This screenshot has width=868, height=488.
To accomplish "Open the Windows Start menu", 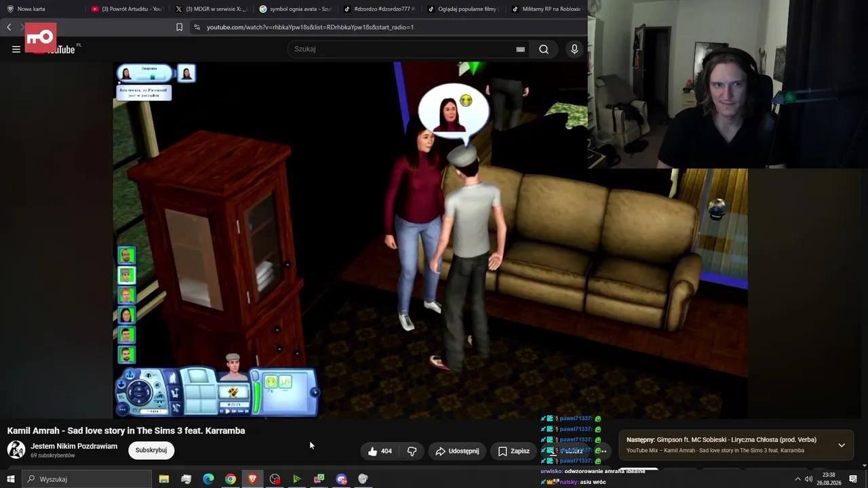I will [x=10, y=479].
